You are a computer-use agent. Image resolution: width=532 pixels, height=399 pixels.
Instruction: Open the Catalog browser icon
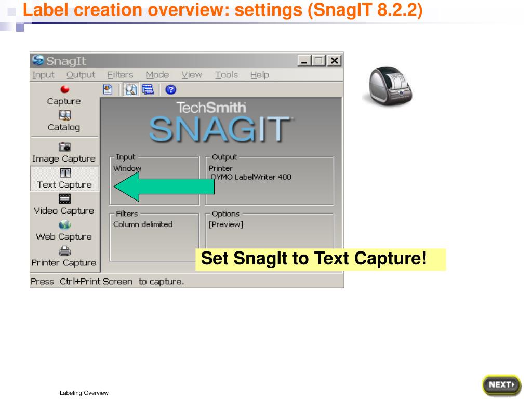pyautogui.click(x=64, y=115)
